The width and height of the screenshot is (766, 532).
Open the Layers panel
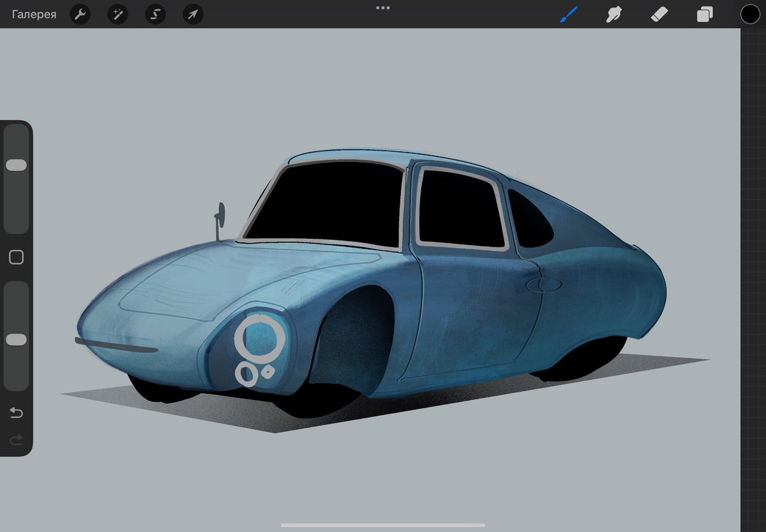point(705,14)
